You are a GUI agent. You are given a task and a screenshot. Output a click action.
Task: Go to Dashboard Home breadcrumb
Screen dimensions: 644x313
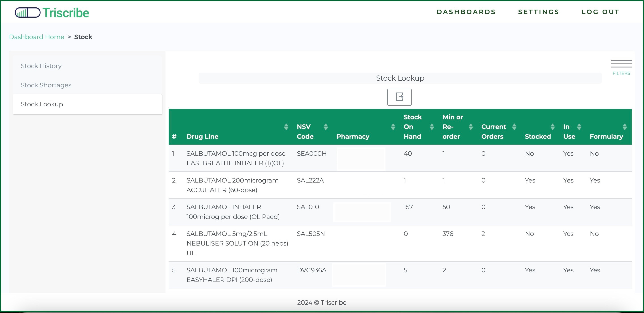pyautogui.click(x=37, y=37)
